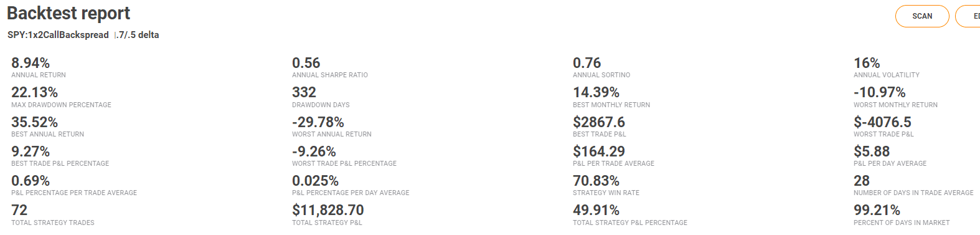Click the $11,828.70 total strategy P&L
The width and height of the screenshot is (980, 235).
click(x=328, y=210)
